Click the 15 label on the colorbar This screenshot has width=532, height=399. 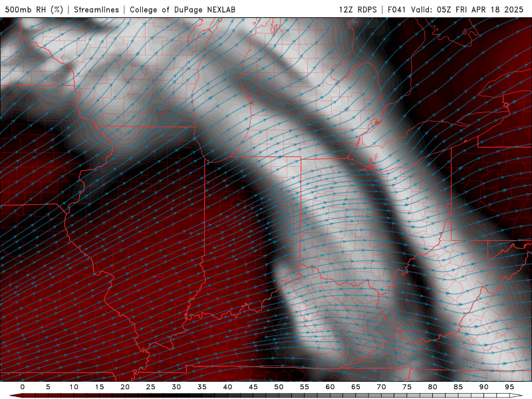[x=99, y=387]
